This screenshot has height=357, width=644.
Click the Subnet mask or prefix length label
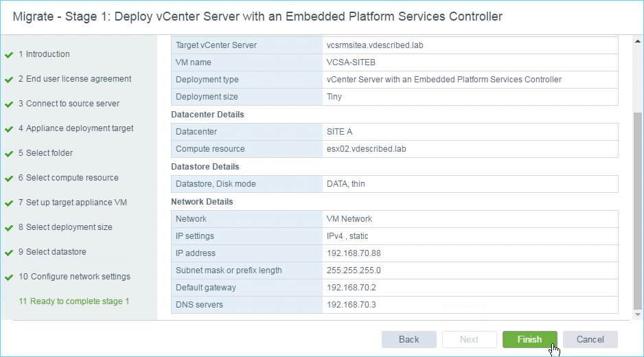(x=229, y=270)
